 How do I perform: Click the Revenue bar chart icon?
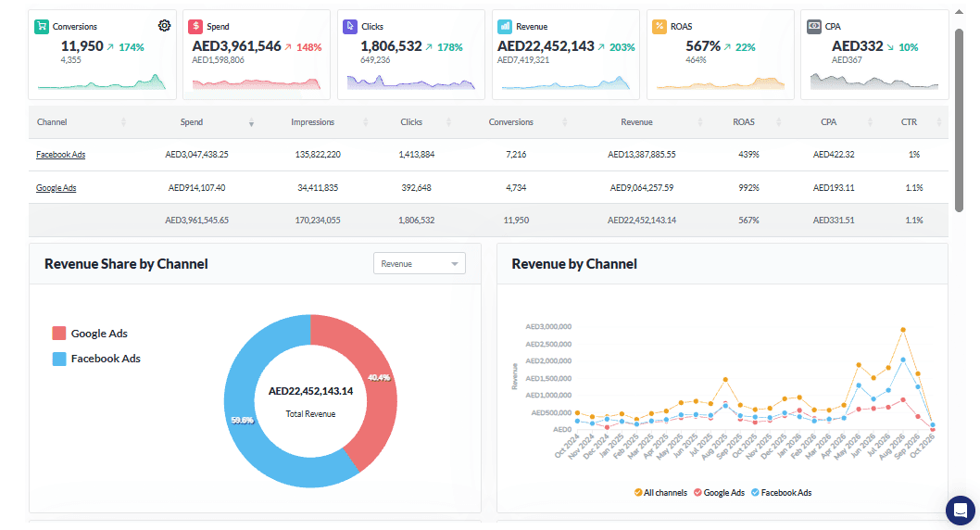(x=505, y=26)
